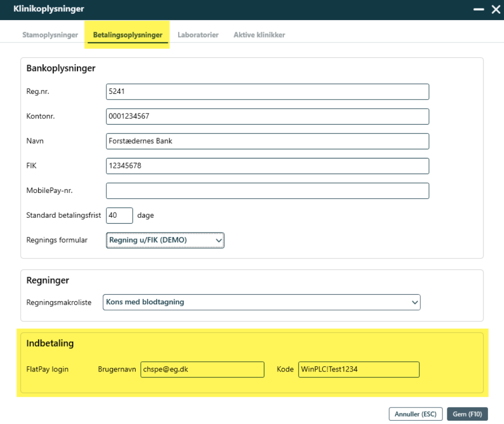The height and width of the screenshot is (424, 504).
Task: Focus the Standard betalingsfrist days box
Action: [119, 216]
